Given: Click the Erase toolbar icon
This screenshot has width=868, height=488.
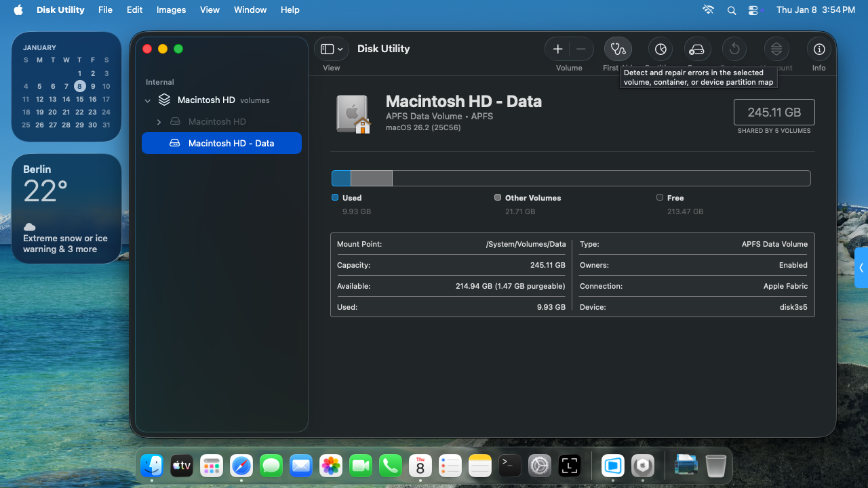Looking at the screenshot, I should click(x=696, y=49).
